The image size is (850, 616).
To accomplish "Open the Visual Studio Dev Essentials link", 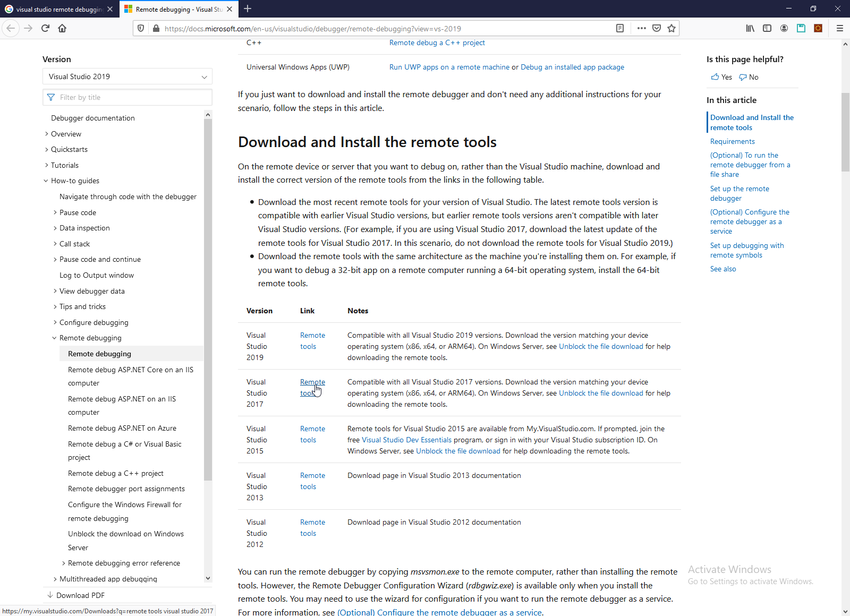I will pos(406,440).
